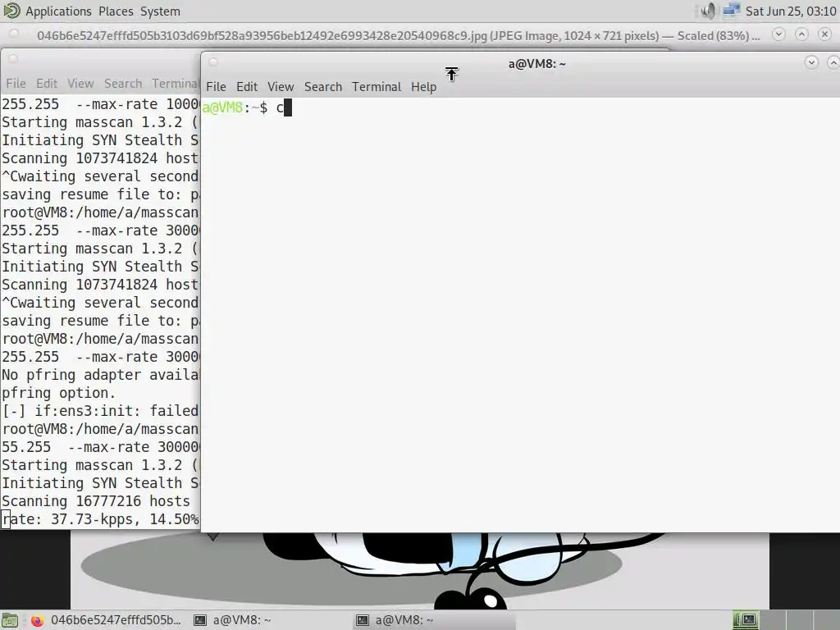Open Edit menu in background masscan terminal
The image size is (840, 630).
click(x=47, y=84)
